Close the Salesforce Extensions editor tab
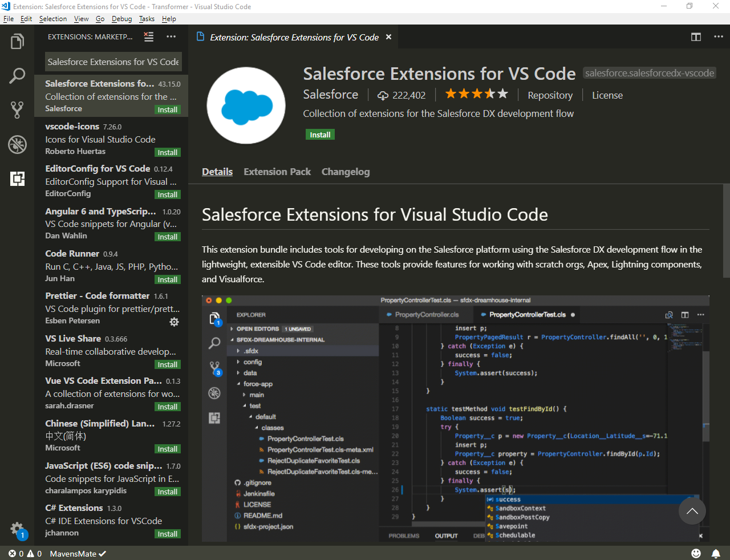The height and width of the screenshot is (560, 730). tap(389, 37)
